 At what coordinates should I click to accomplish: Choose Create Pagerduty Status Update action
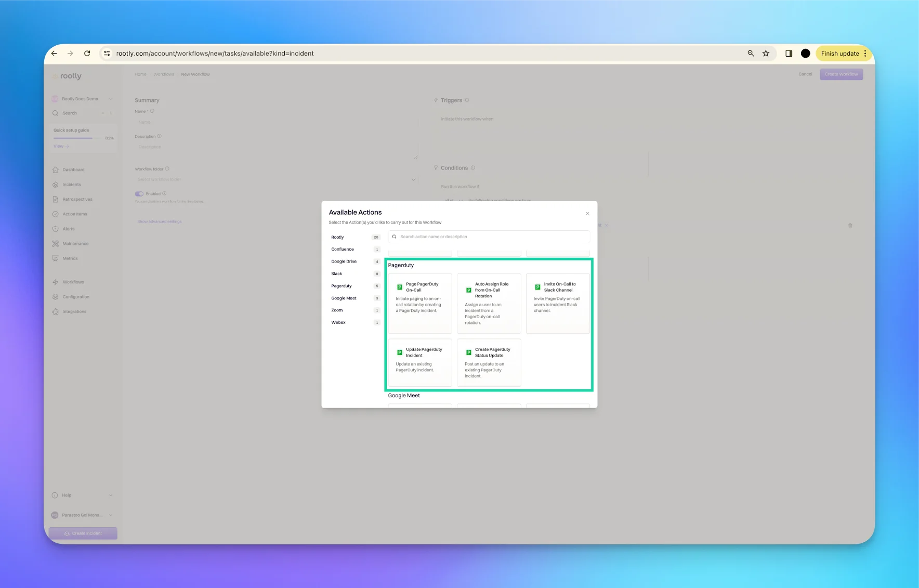(x=489, y=363)
